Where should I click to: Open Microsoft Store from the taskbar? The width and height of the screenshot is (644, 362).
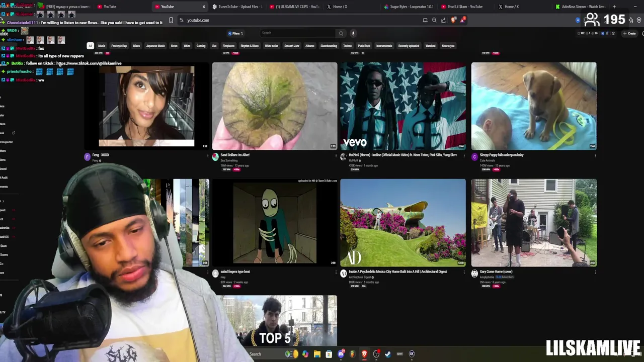coord(329,354)
